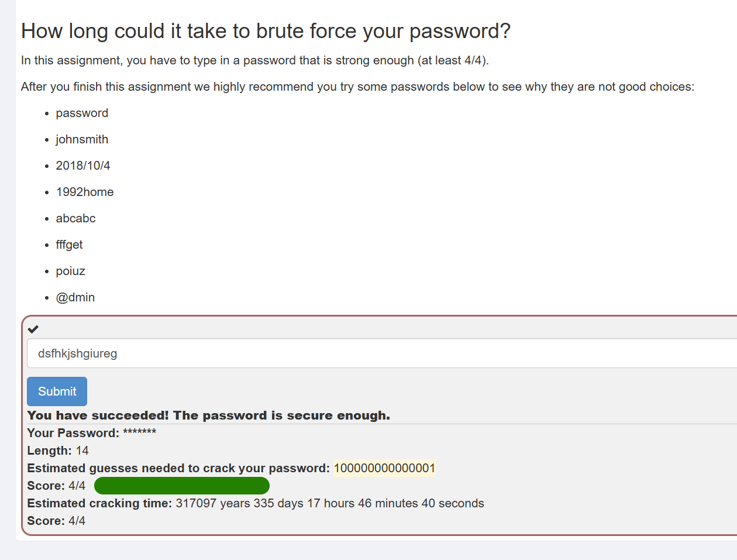This screenshot has width=737, height=560.
Task: Click the last 'Score: 4/4' line
Action: pyautogui.click(x=56, y=521)
